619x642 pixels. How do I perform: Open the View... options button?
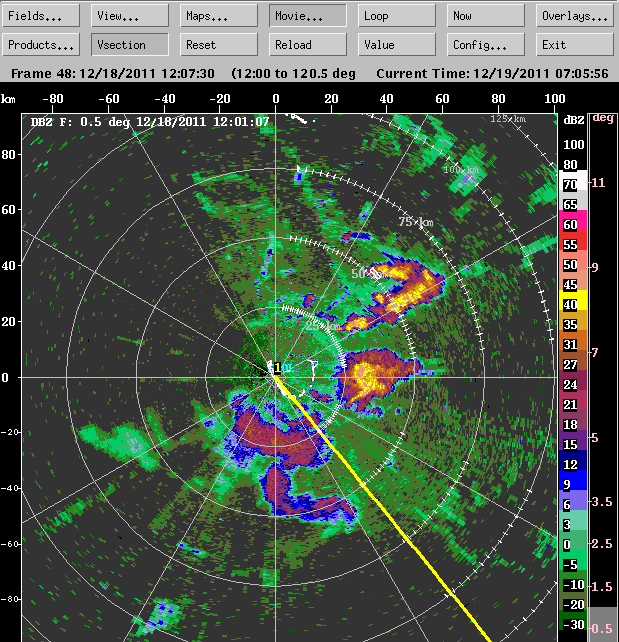(130, 16)
